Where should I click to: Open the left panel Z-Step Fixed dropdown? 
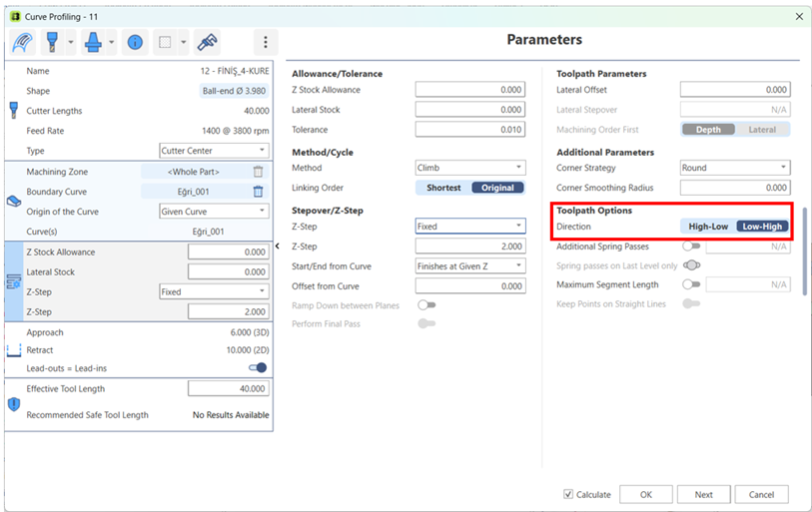point(214,292)
